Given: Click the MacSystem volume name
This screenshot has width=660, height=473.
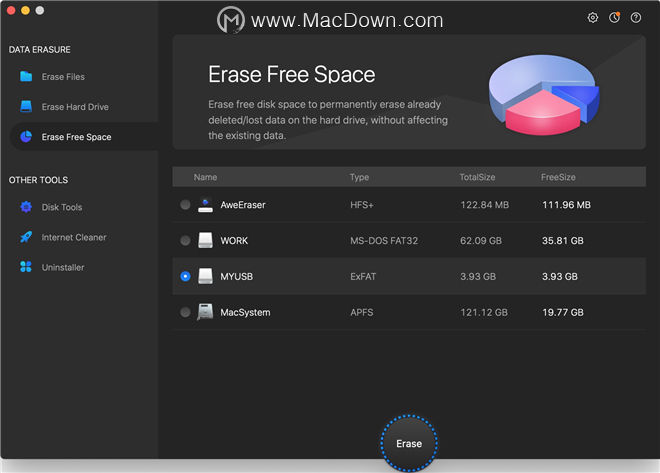Looking at the screenshot, I should coord(245,313).
